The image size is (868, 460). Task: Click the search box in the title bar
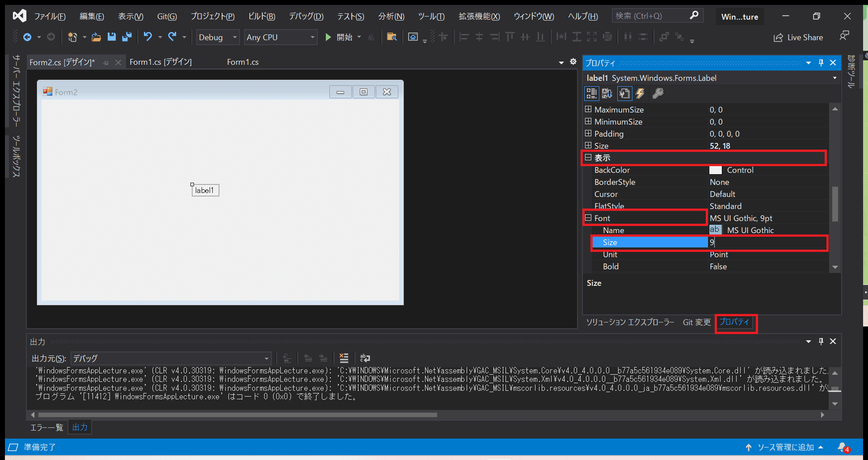point(653,15)
